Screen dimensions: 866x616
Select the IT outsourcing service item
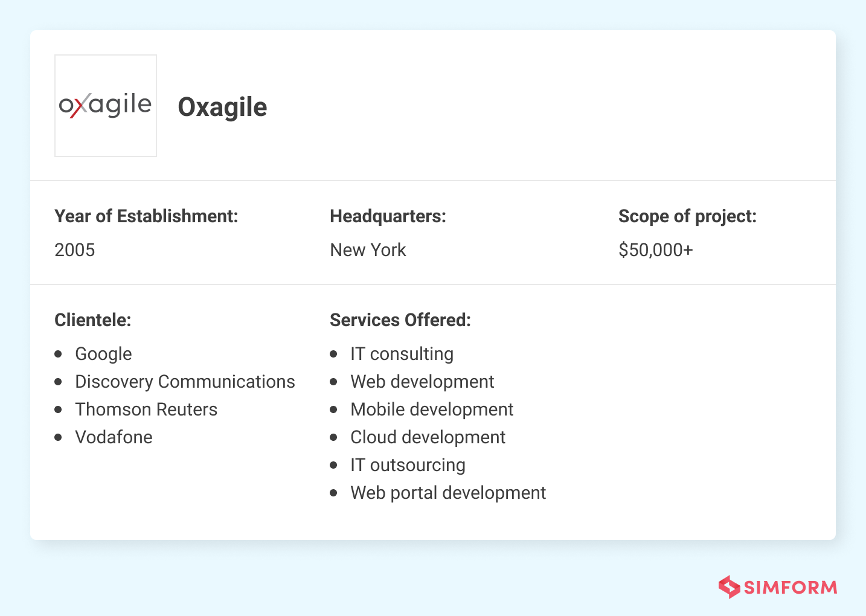pos(408,465)
